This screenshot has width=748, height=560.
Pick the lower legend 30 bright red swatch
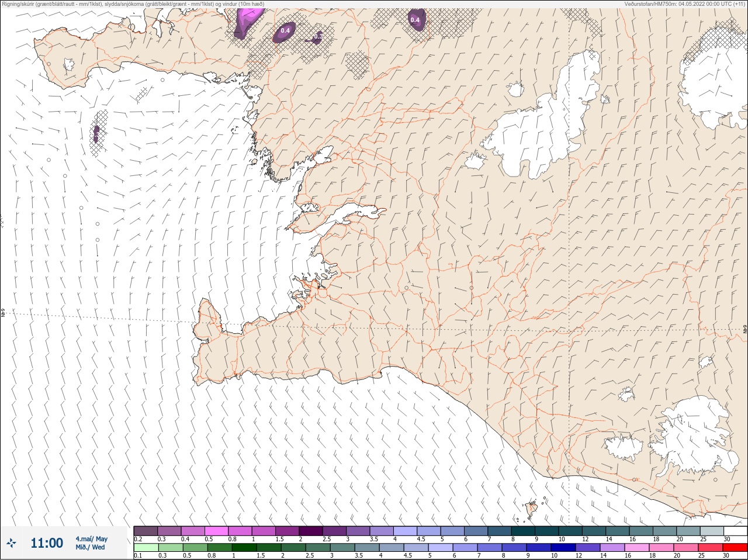[x=735, y=548]
